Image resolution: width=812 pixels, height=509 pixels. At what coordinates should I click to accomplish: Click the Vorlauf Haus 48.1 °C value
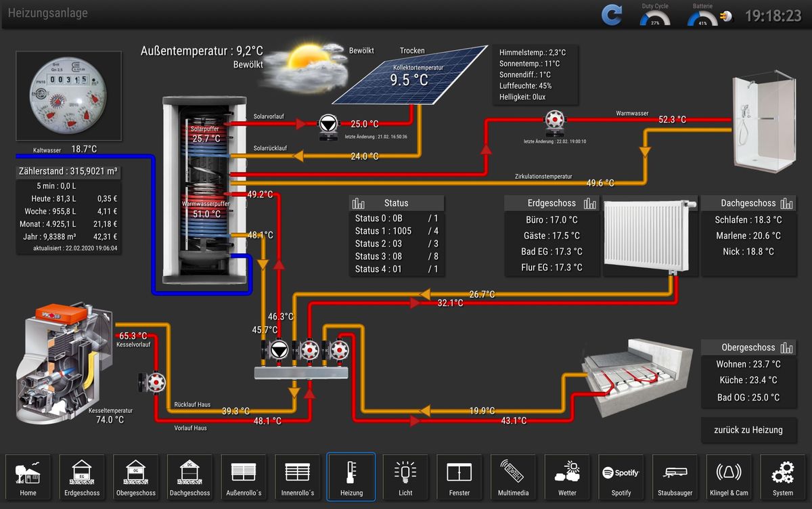268,421
